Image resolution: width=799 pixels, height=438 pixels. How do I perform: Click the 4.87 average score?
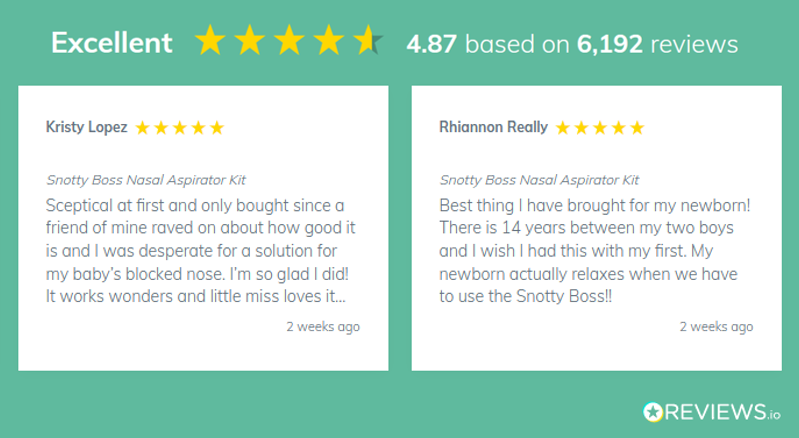click(432, 44)
